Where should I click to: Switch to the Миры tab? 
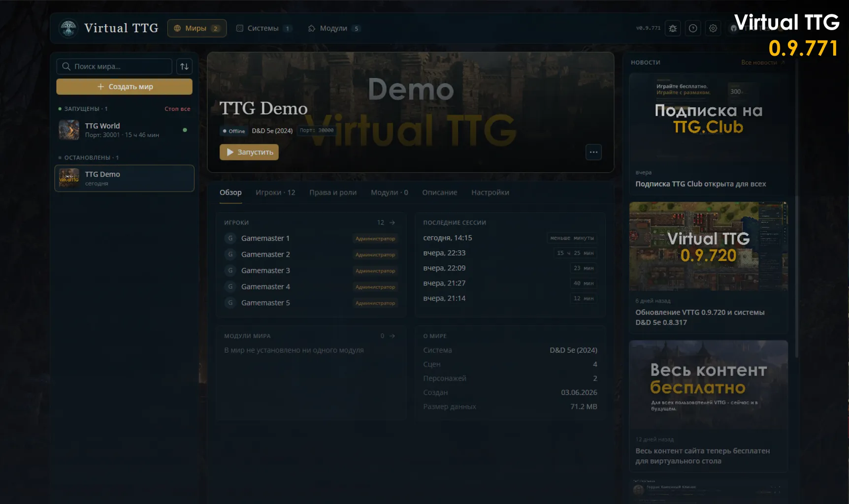click(197, 28)
